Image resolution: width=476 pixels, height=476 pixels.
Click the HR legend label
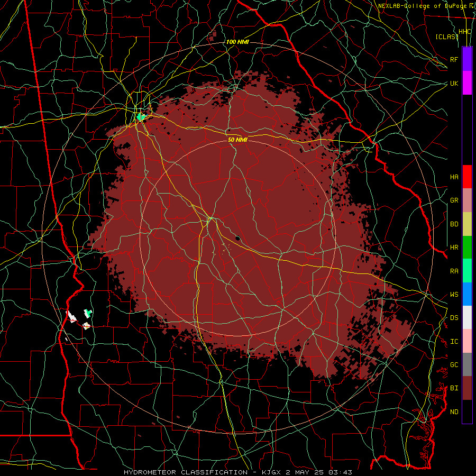(x=454, y=248)
